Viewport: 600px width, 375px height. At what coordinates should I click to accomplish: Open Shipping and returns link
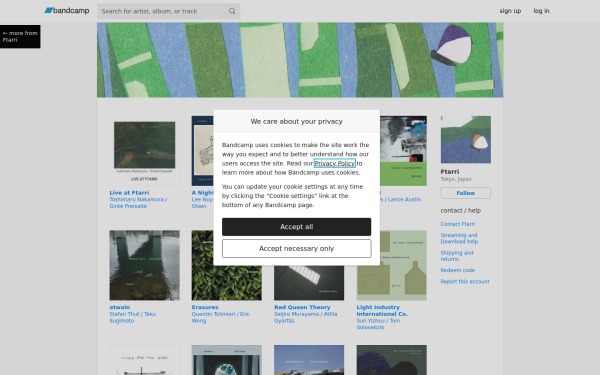click(457, 256)
